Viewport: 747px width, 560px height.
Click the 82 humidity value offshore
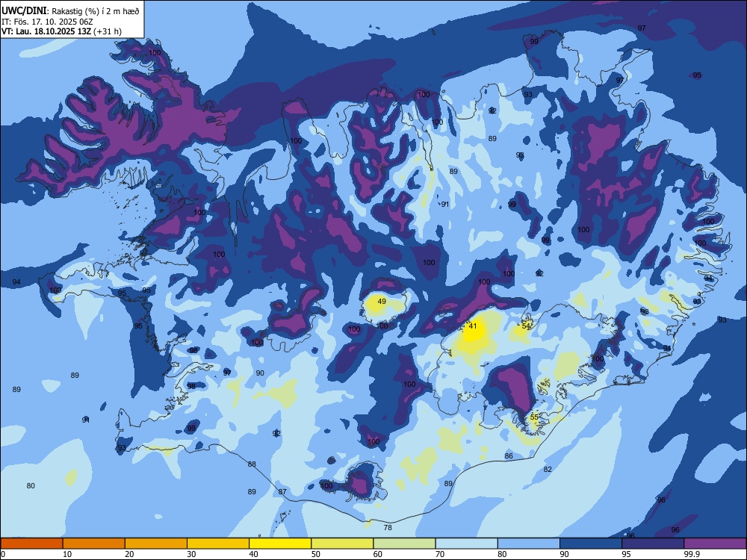coord(548,470)
